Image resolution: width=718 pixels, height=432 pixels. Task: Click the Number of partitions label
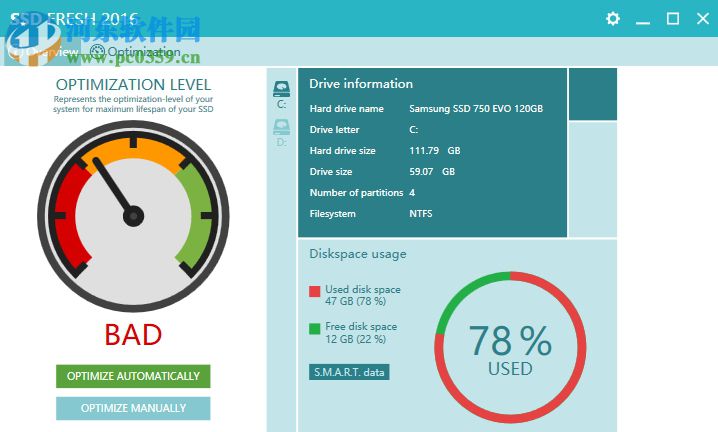point(356,193)
